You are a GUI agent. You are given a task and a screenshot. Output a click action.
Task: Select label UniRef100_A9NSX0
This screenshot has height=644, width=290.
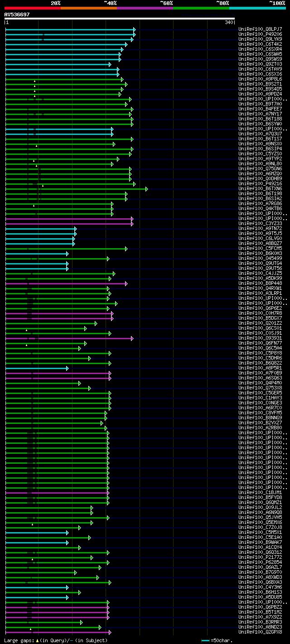tap(261, 144)
